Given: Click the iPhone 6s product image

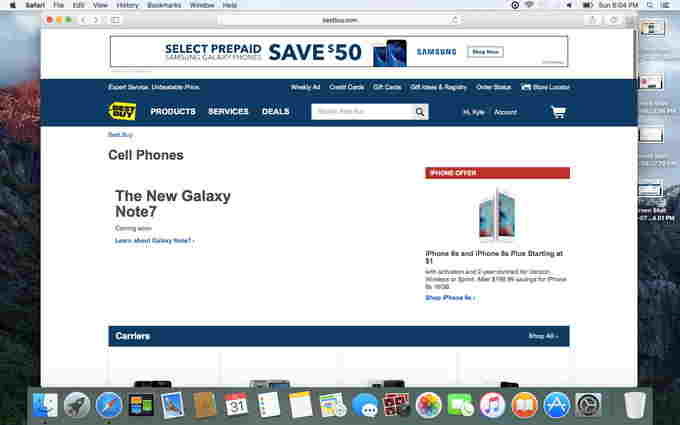Looking at the screenshot, I should coord(497,214).
